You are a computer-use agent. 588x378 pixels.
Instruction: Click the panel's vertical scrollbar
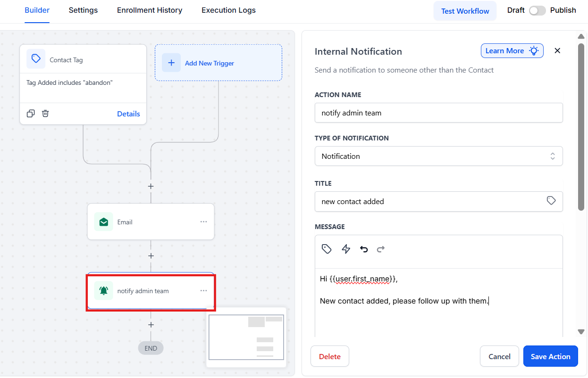pos(581,127)
